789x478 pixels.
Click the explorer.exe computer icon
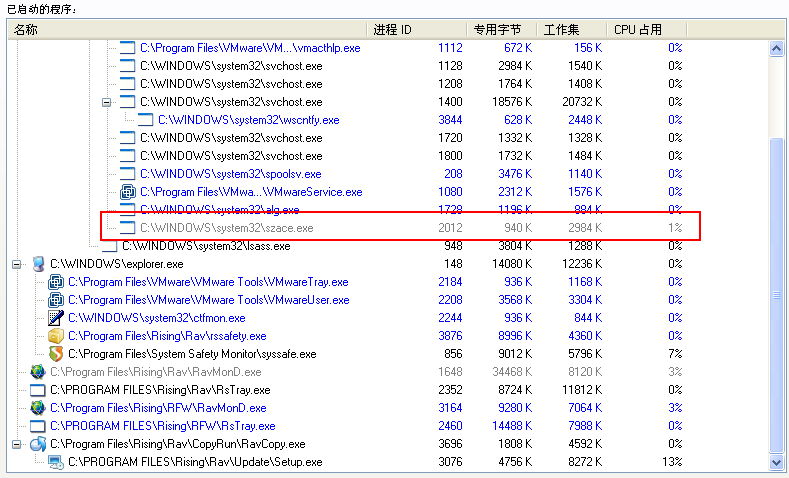point(38,264)
